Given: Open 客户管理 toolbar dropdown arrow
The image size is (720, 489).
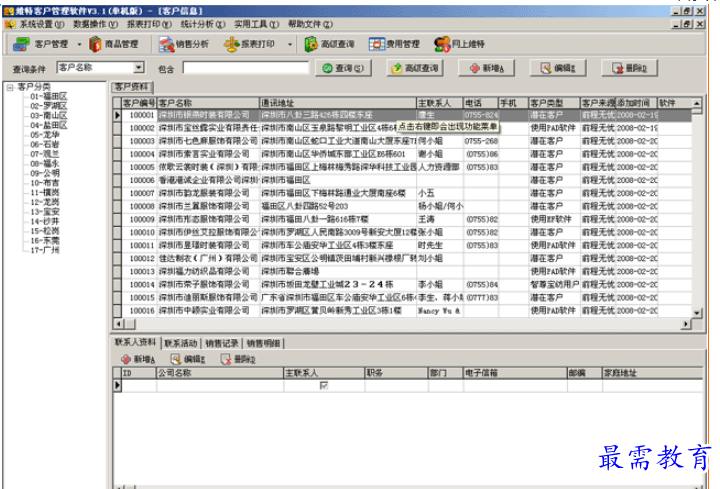Looking at the screenshot, I should [79, 45].
